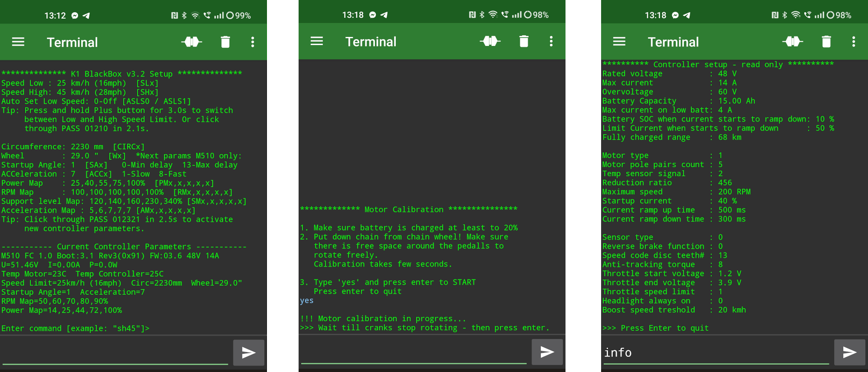Tap the connect plug icon on the BlackBox Setup screen

point(191,42)
